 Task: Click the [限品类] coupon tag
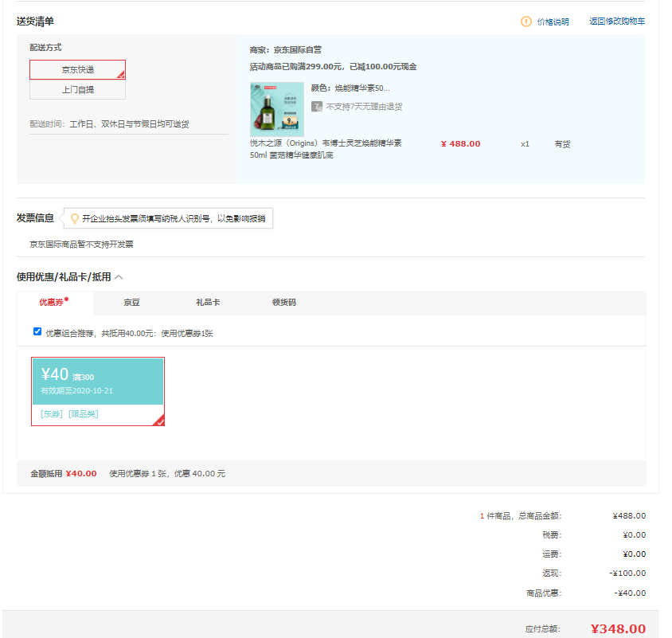(x=83, y=413)
